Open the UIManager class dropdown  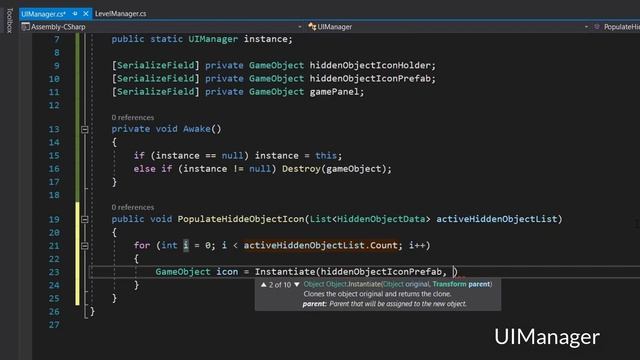coord(586,27)
